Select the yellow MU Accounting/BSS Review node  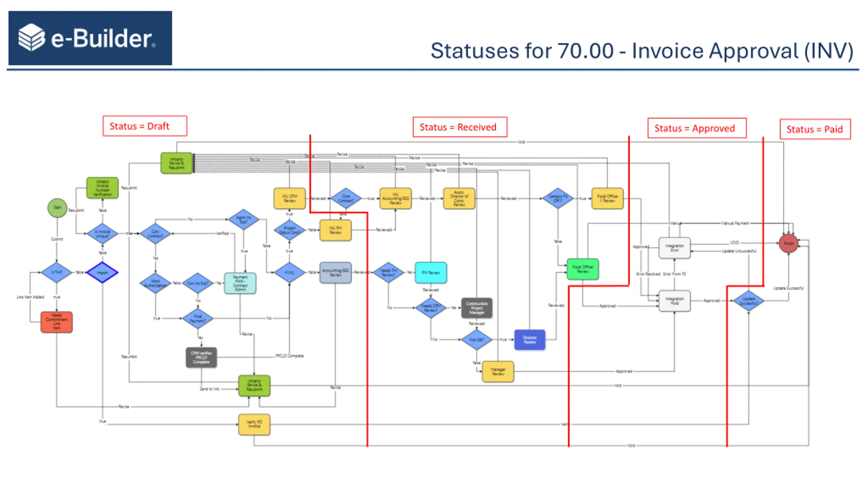(x=395, y=198)
